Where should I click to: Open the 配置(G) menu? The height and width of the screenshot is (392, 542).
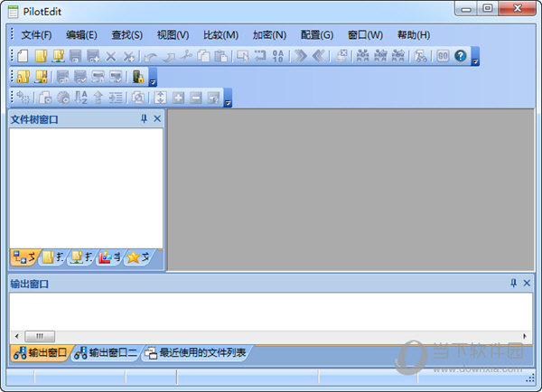point(317,35)
